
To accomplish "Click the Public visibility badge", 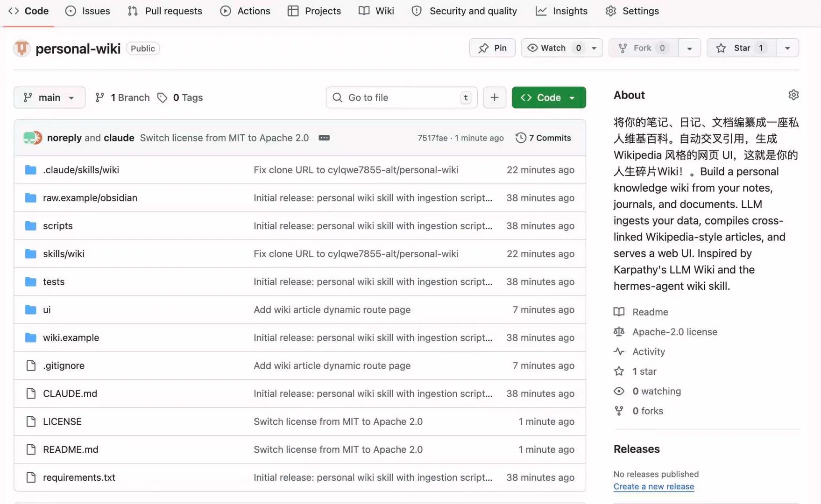I will click(143, 49).
